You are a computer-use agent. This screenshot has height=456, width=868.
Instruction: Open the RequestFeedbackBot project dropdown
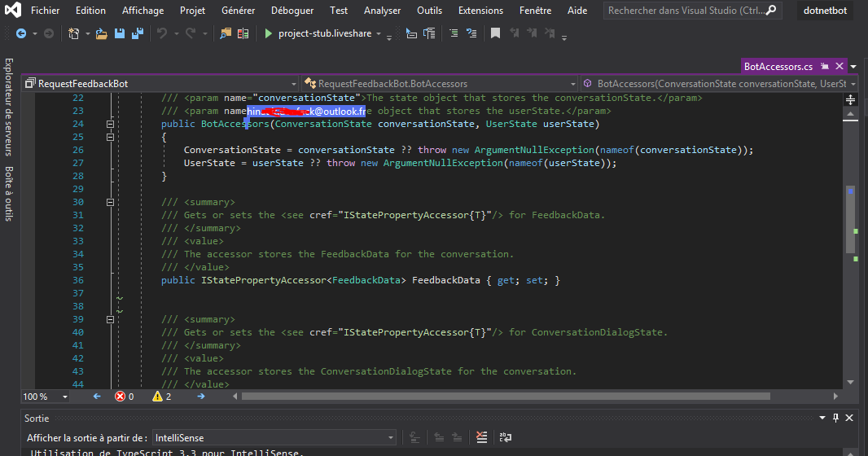coord(294,84)
